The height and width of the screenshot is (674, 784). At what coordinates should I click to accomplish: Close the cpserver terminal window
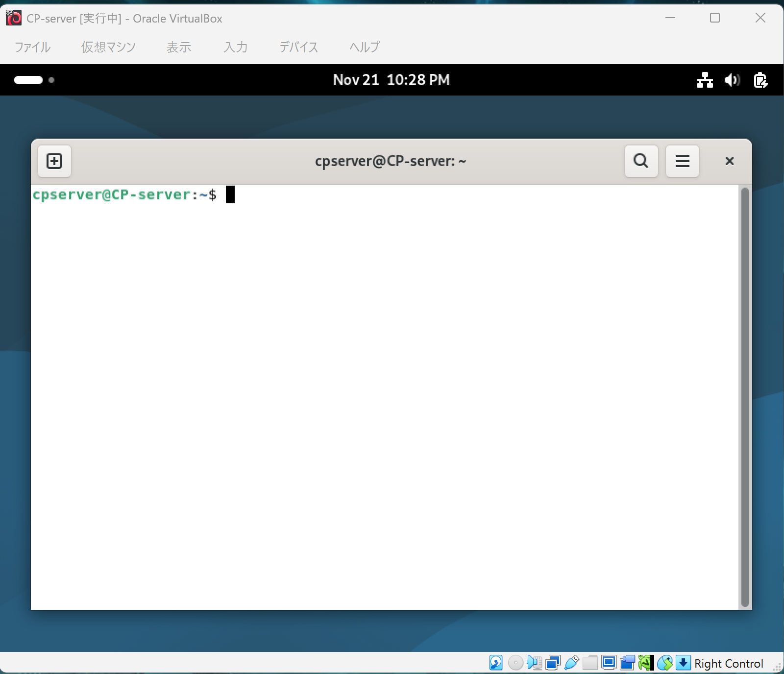point(729,161)
